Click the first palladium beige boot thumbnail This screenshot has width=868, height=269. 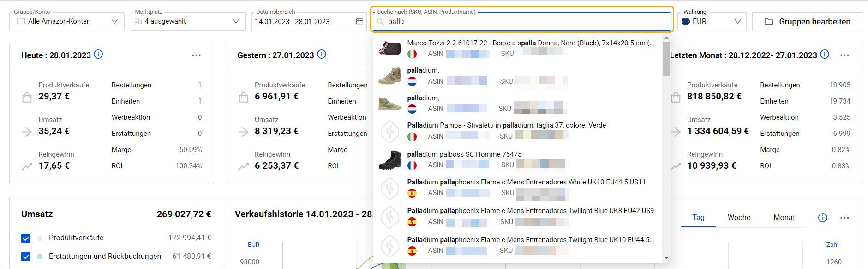(x=390, y=76)
